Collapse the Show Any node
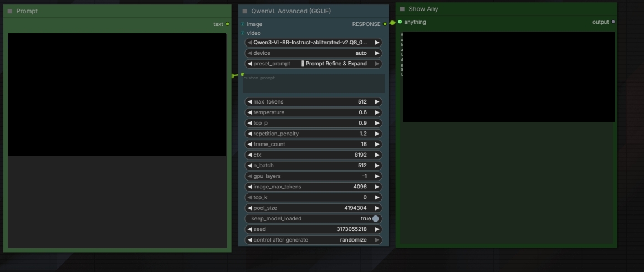The image size is (644, 272). pos(402,9)
